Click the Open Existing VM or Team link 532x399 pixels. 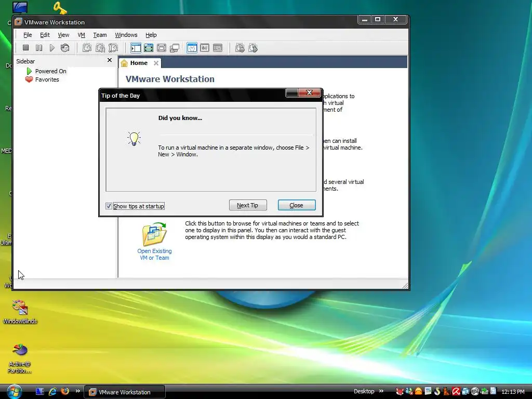click(154, 255)
